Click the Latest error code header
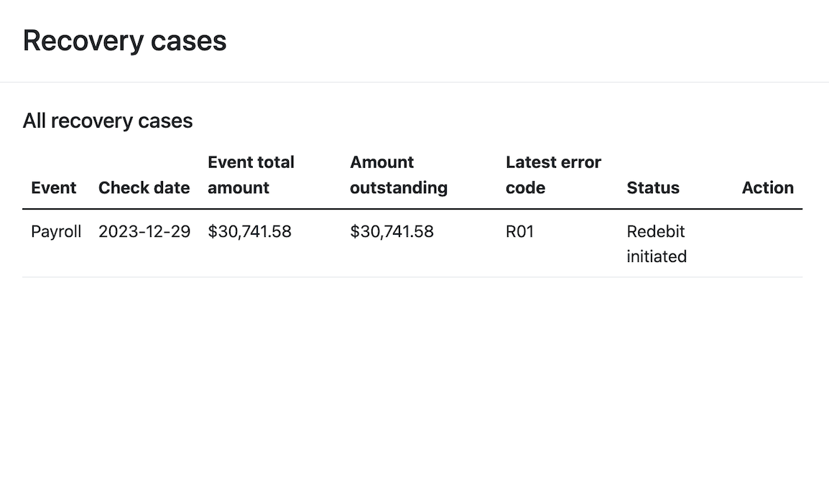Screen dimensions: 829x504 (553, 175)
